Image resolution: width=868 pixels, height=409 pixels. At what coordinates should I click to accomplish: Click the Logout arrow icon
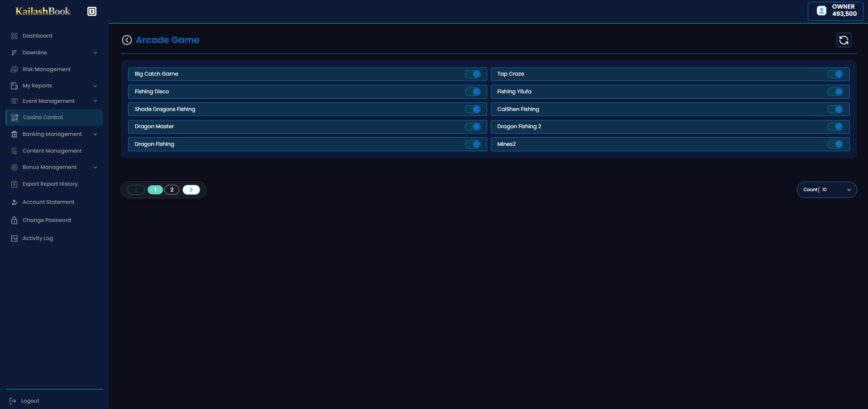pyautogui.click(x=13, y=401)
